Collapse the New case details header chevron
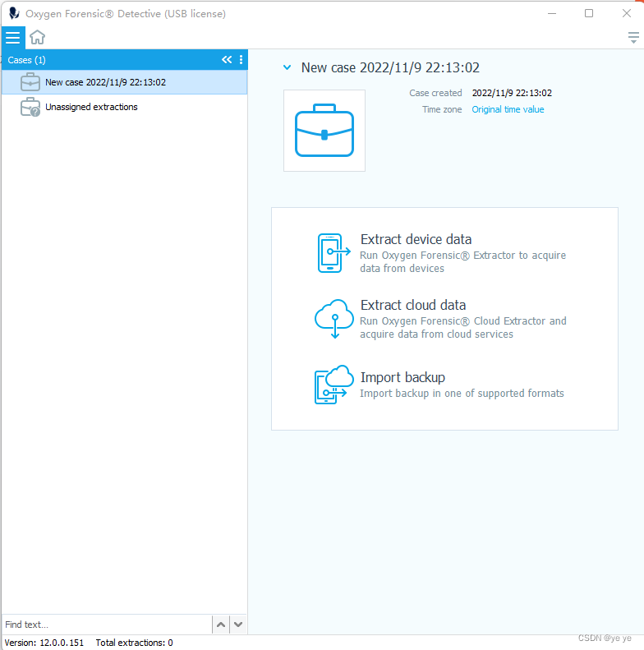 click(287, 67)
